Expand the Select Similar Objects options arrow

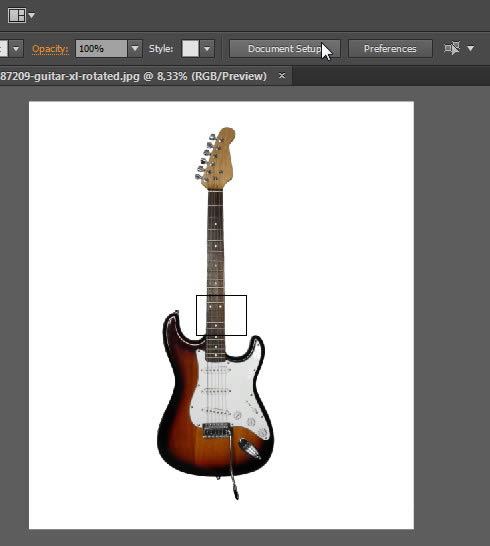coord(470,49)
